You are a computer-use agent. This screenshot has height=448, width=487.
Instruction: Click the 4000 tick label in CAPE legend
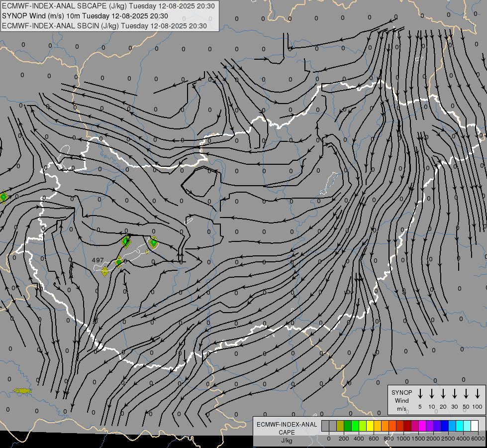click(463, 439)
